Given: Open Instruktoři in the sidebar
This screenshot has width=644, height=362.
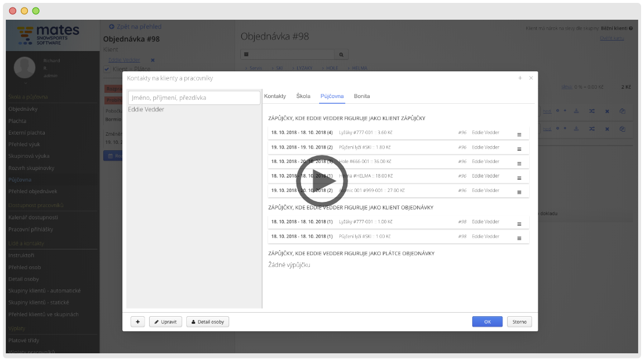Looking at the screenshot, I should tap(21, 255).
